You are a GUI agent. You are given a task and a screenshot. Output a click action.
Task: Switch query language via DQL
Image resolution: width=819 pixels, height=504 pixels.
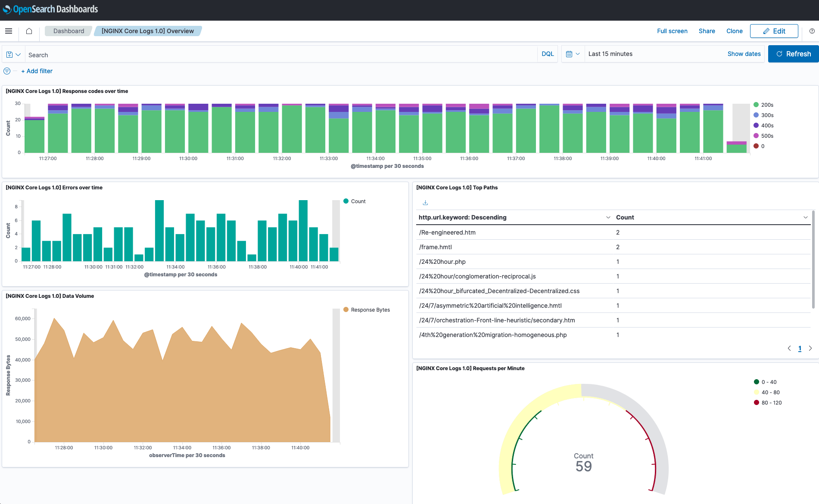click(x=548, y=54)
